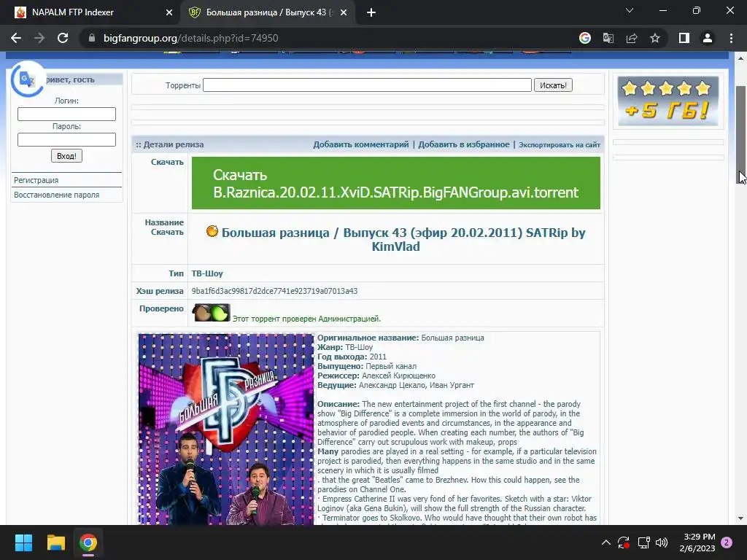The image size is (747, 560).
Task: View site security lock information
Action: click(x=92, y=38)
